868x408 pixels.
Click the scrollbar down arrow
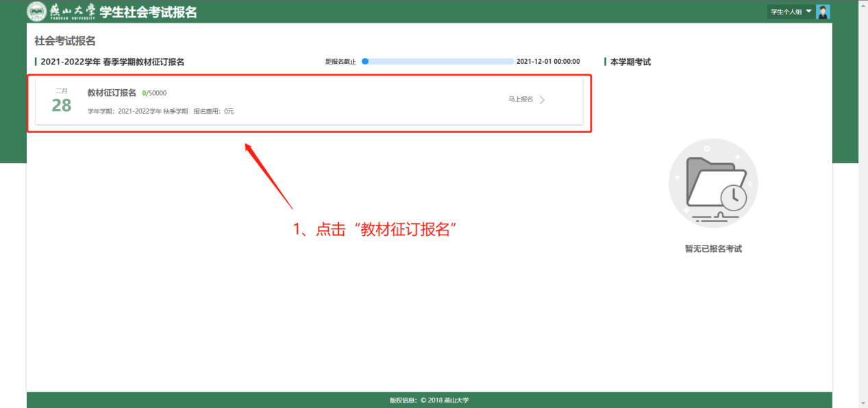[863, 403]
